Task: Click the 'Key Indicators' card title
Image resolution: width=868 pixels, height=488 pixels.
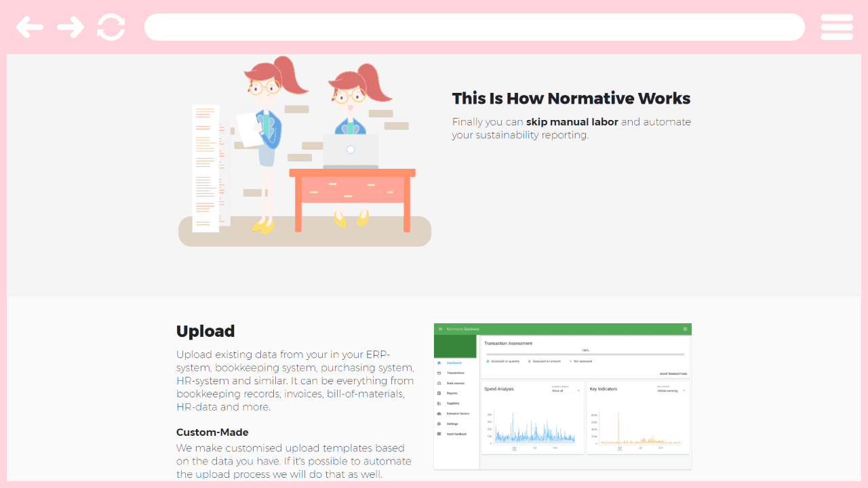Action: pos(604,389)
